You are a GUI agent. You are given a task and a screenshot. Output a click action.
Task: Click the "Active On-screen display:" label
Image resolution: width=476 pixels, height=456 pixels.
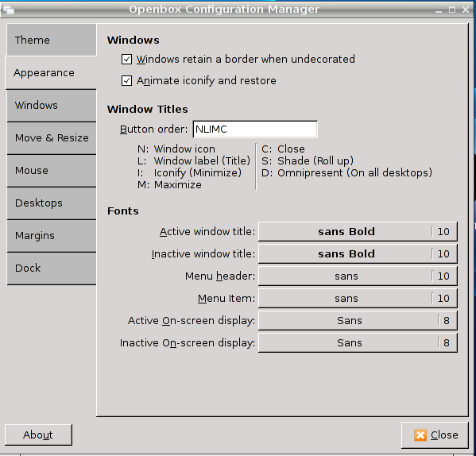click(x=192, y=321)
